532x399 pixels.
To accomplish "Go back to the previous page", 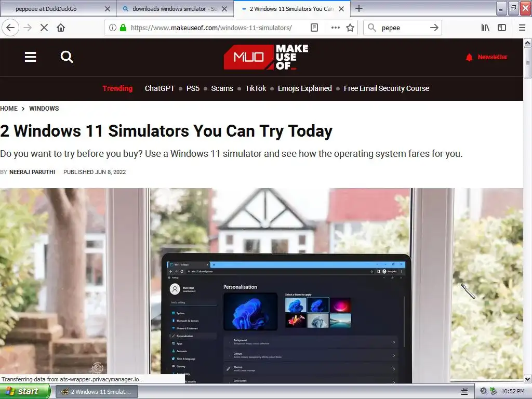I will point(10,28).
